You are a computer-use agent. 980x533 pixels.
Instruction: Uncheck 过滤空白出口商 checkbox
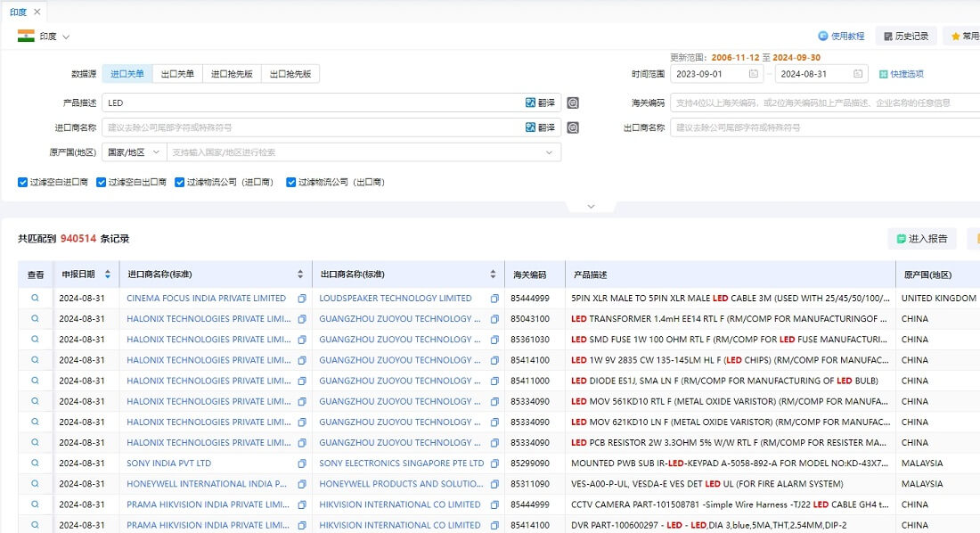pos(101,182)
